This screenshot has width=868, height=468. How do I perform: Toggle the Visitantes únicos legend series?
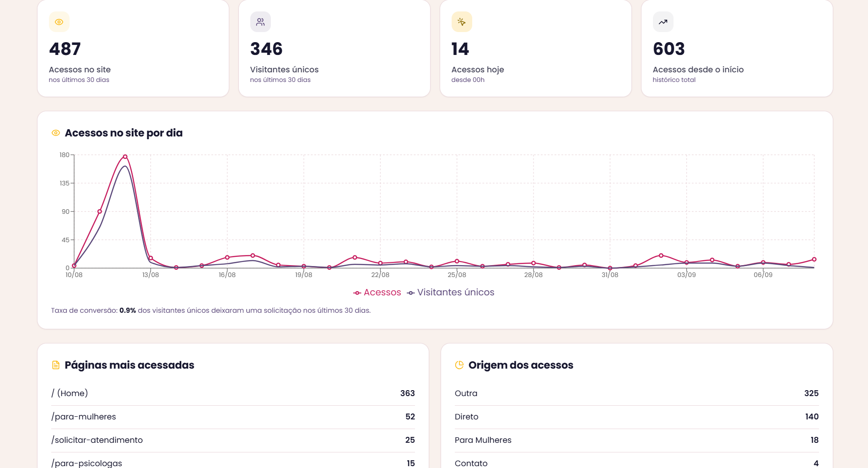tap(451, 292)
